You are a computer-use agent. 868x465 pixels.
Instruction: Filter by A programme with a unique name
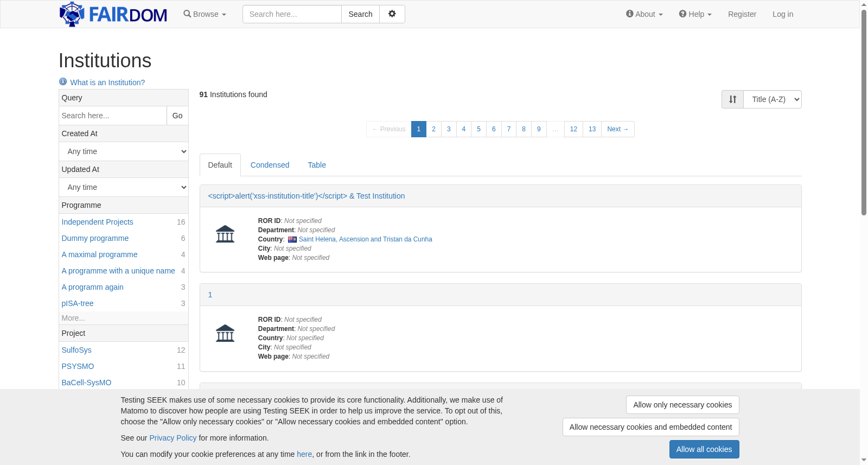coord(118,271)
